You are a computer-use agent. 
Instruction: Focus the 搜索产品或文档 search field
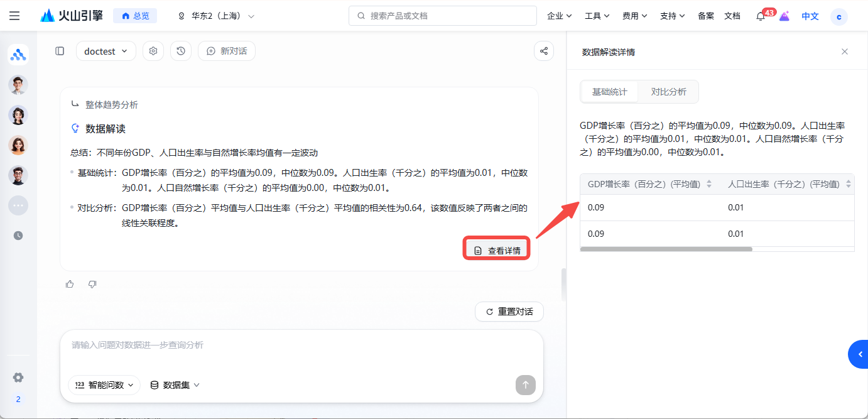[x=443, y=16]
